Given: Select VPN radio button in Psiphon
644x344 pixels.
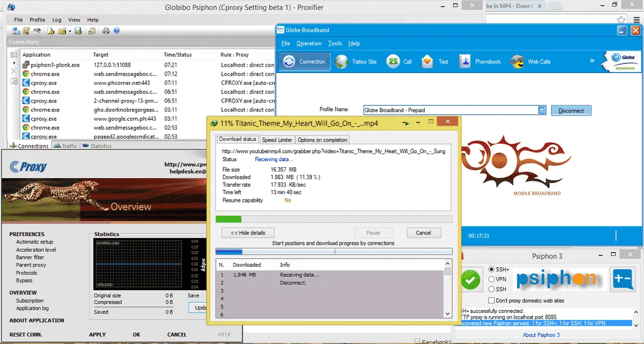Looking at the screenshot, I should click(x=491, y=279).
